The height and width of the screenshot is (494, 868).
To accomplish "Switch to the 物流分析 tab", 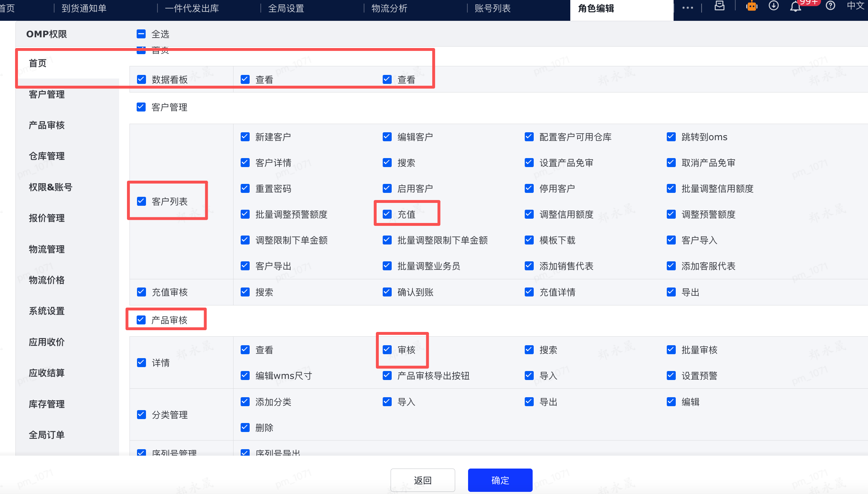I will [389, 8].
